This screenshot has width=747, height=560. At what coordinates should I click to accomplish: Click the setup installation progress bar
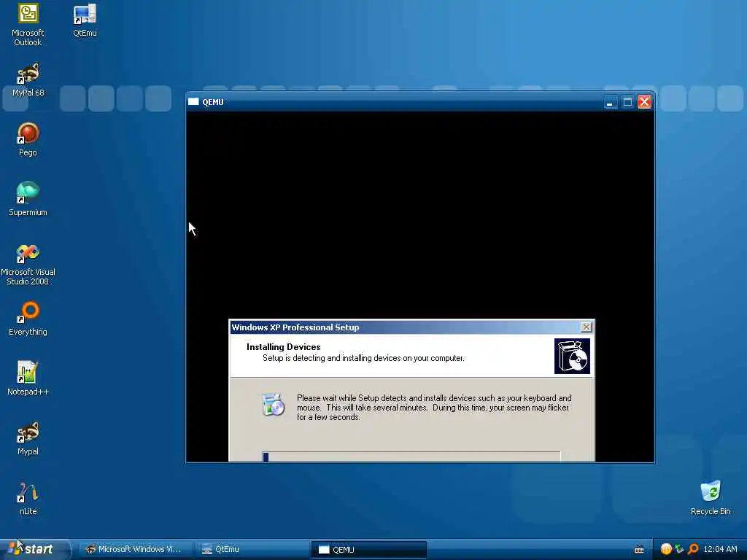tap(411, 456)
